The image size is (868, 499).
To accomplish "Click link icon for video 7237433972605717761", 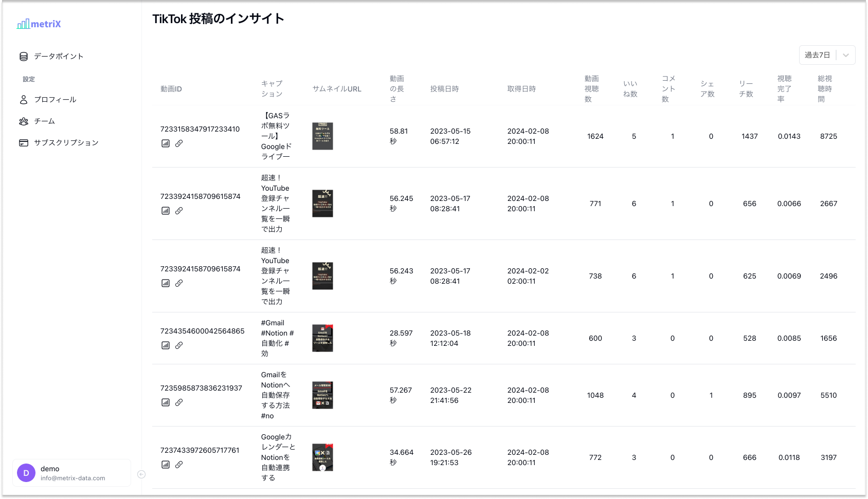I will (179, 465).
